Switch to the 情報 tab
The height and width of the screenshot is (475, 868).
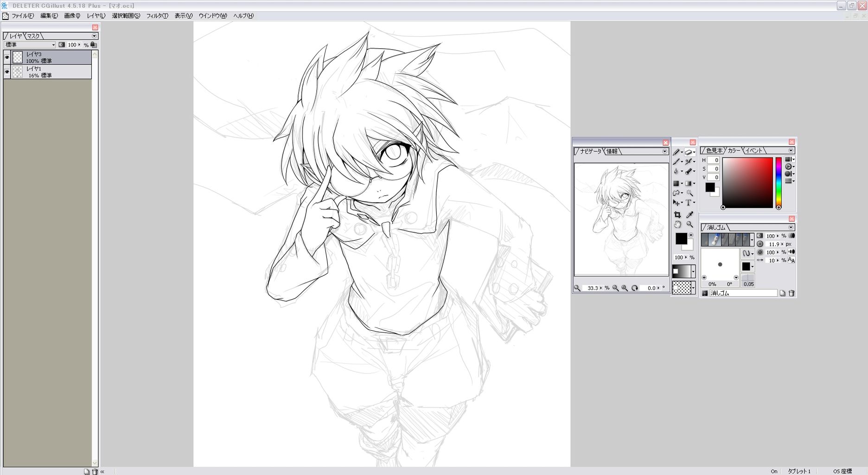pyautogui.click(x=612, y=151)
